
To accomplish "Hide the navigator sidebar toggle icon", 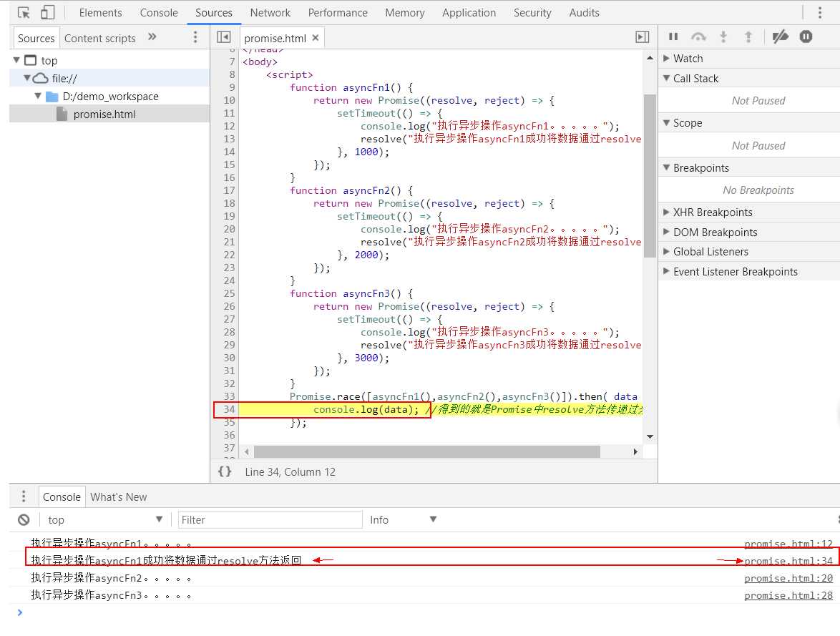I will (x=223, y=37).
